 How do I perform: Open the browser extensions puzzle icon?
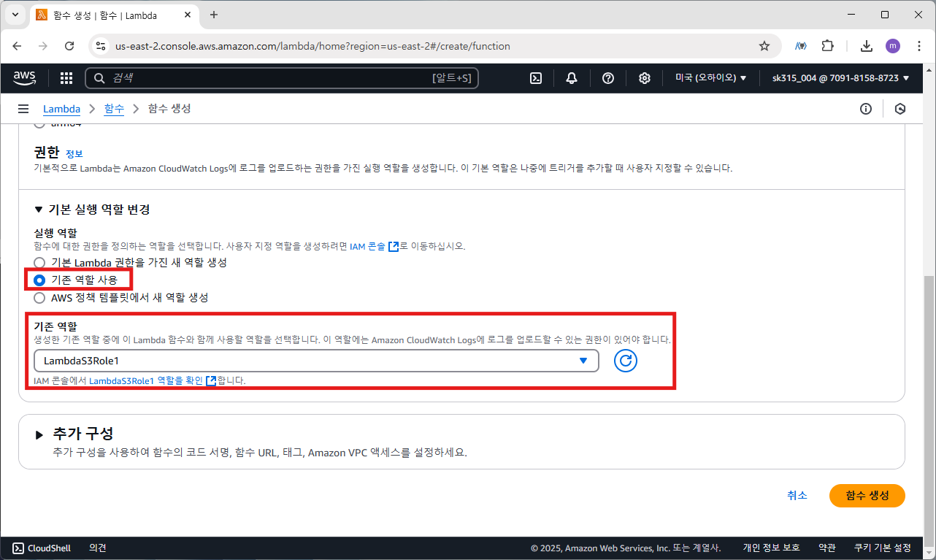click(827, 46)
